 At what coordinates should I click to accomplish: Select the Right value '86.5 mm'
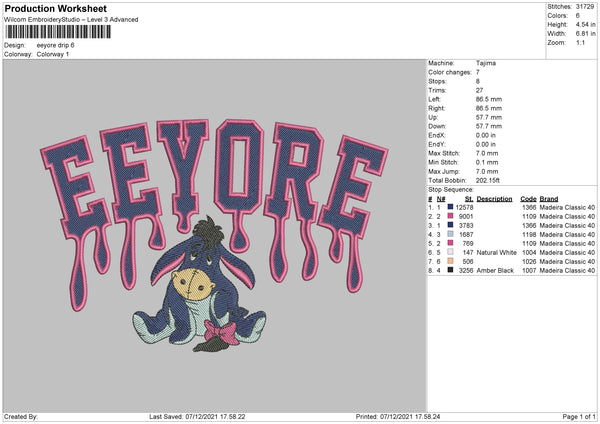point(489,108)
